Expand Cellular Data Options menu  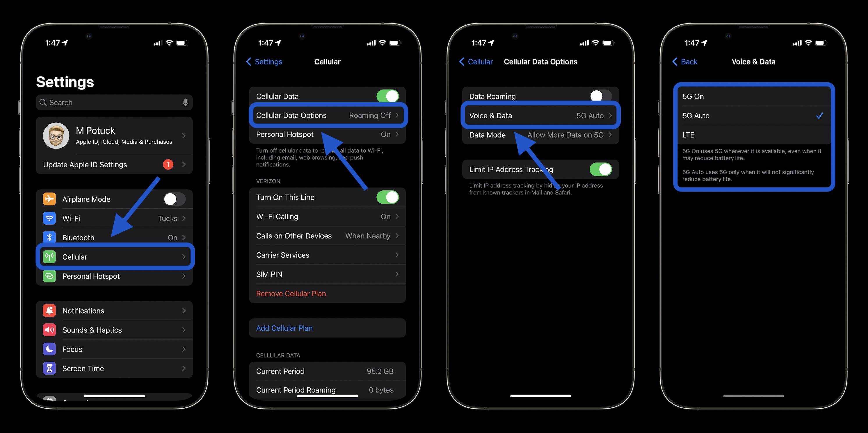tap(327, 115)
